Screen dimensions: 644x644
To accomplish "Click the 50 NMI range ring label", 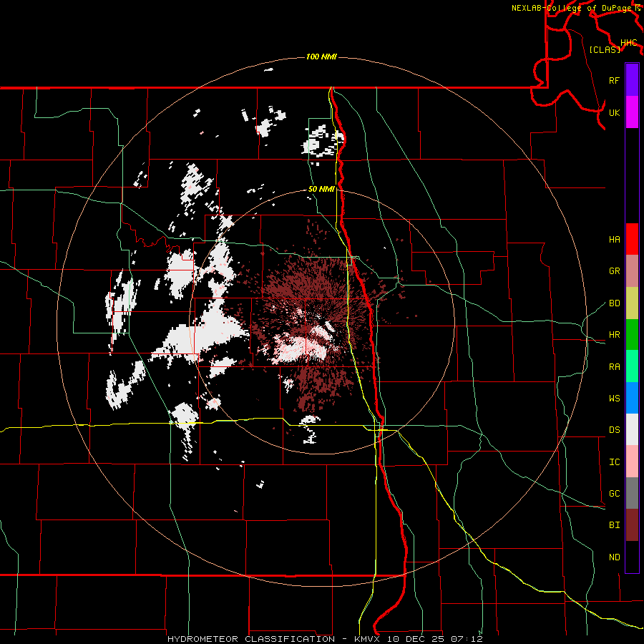I will click(321, 190).
